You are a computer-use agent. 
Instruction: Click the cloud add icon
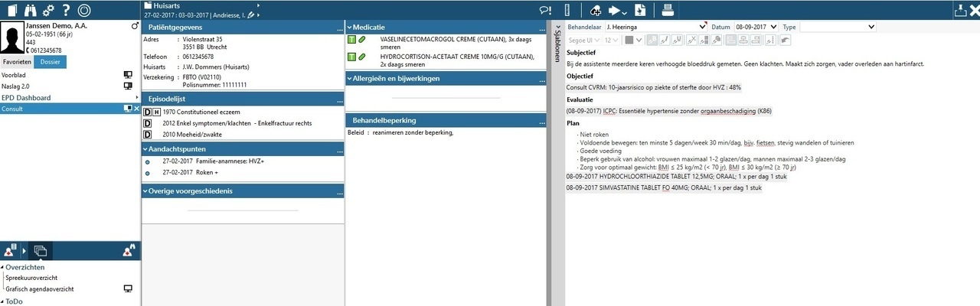(596, 10)
